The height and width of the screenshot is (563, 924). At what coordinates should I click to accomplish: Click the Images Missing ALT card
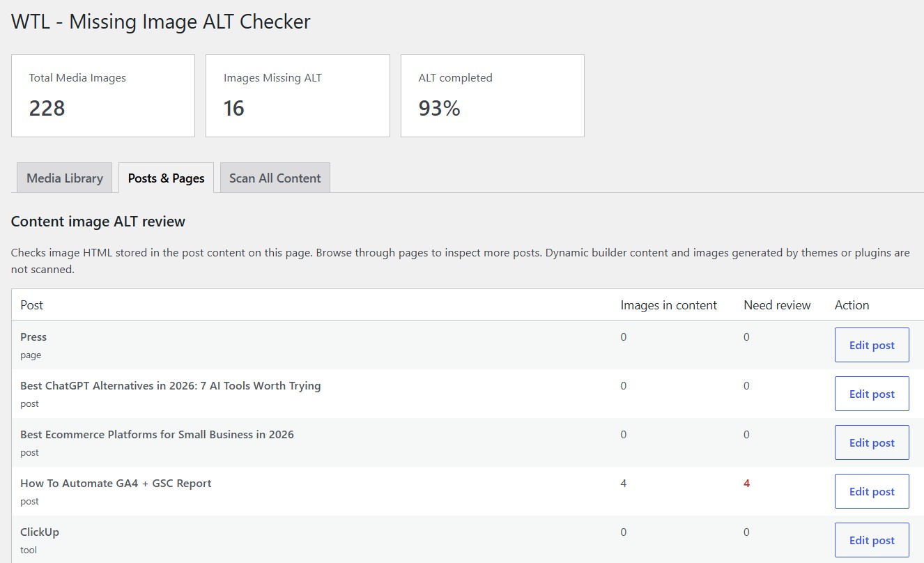298,95
